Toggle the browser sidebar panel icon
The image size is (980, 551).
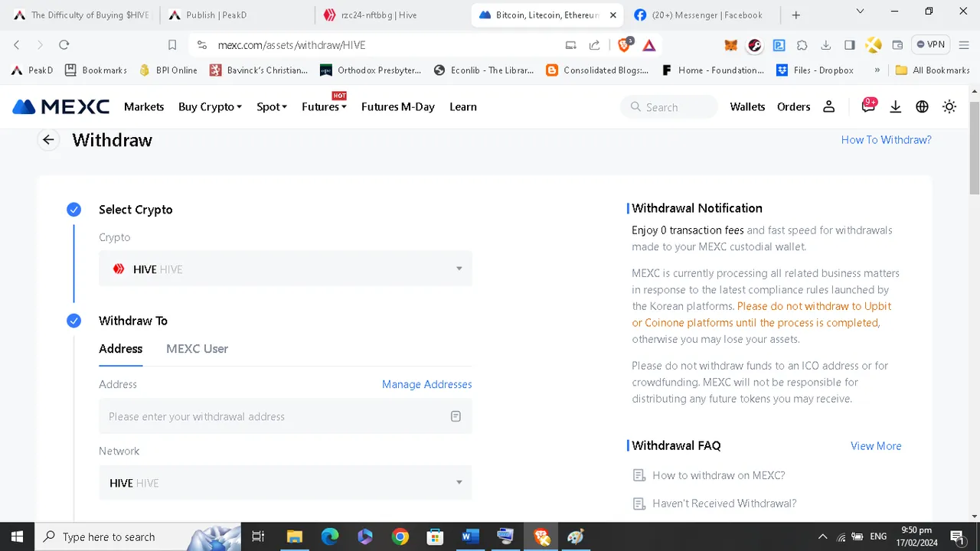coord(850,45)
